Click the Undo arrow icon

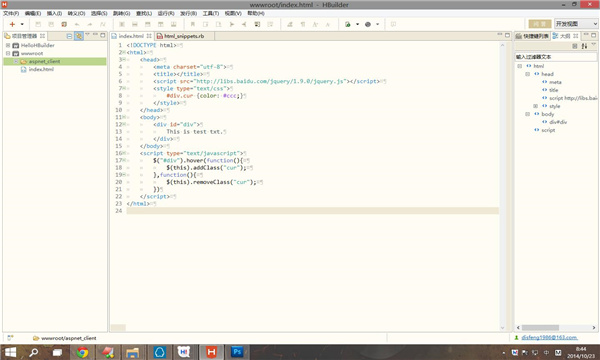point(77,24)
